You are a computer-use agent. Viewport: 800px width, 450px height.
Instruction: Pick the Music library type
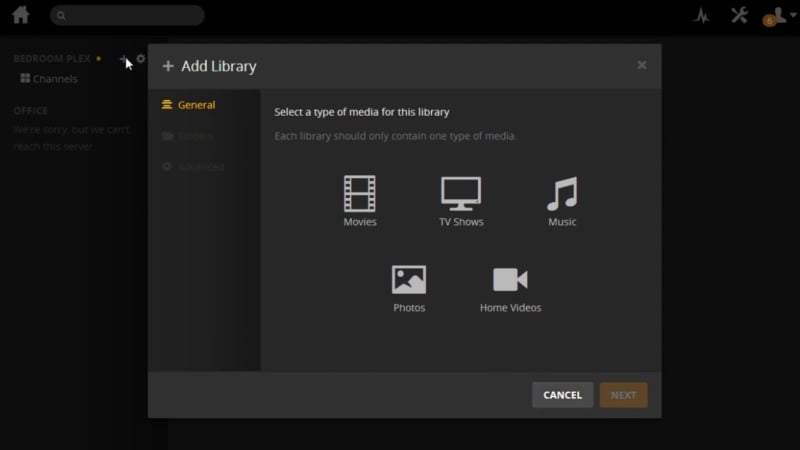coord(562,201)
